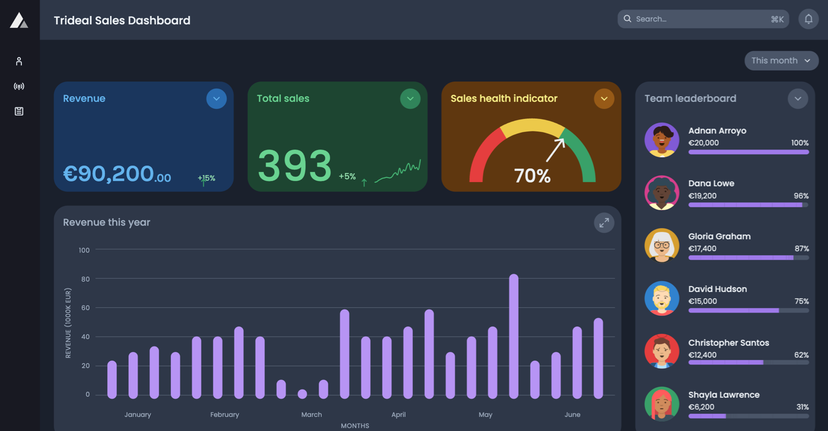The width and height of the screenshot is (828, 431).
Task: Expand the Total sales card chevron
Action: 410,99
